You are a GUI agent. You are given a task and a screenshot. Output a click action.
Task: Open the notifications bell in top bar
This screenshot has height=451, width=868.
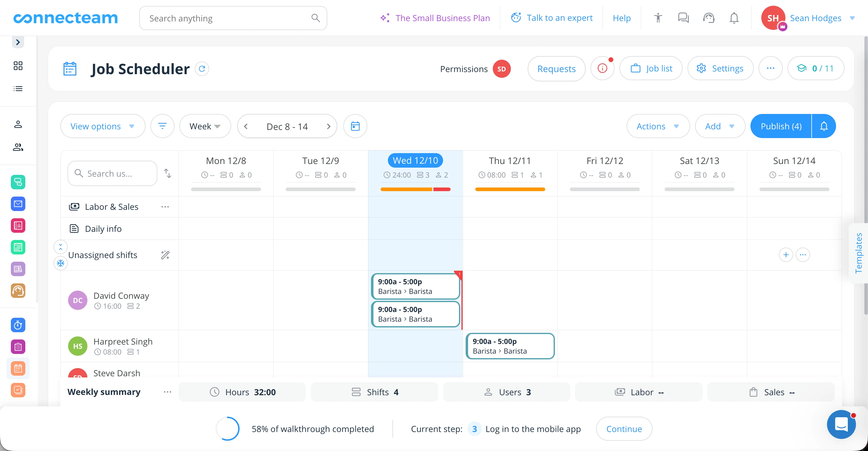pyautogui.click(x=734, y=18)
